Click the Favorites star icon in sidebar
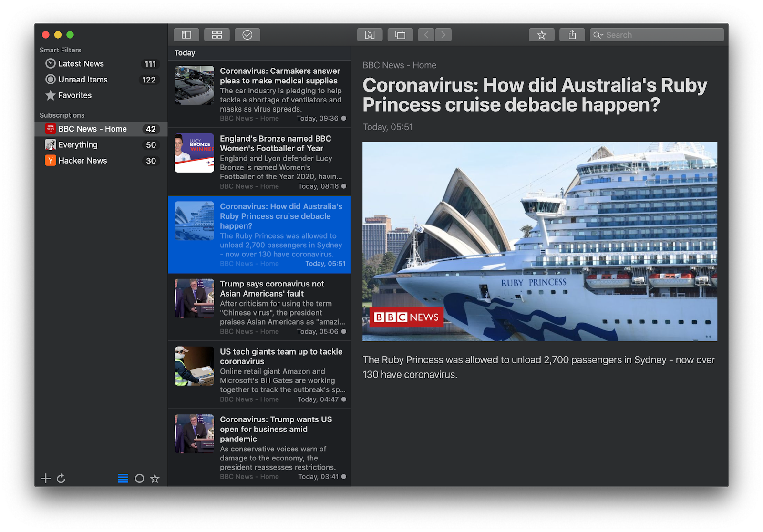763x532 pixels. point(51,95)
